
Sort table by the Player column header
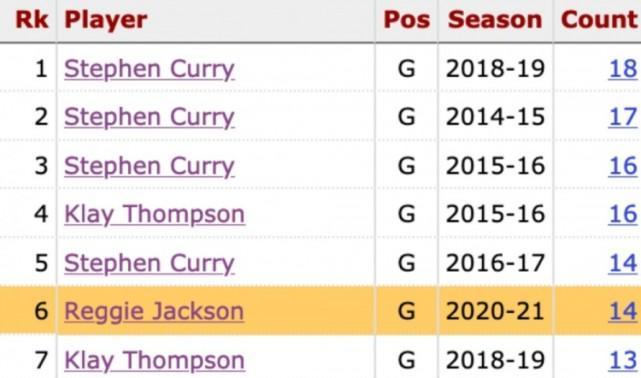106,20
